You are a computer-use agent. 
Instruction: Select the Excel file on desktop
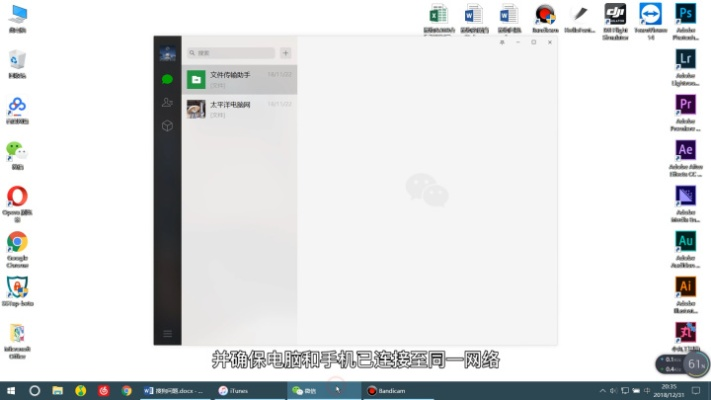[x=438, y=19]
